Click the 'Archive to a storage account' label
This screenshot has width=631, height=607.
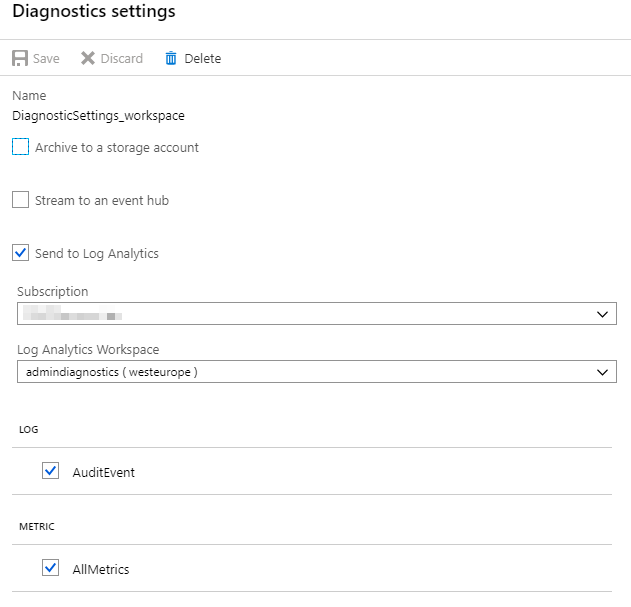[x=117, y=147]
